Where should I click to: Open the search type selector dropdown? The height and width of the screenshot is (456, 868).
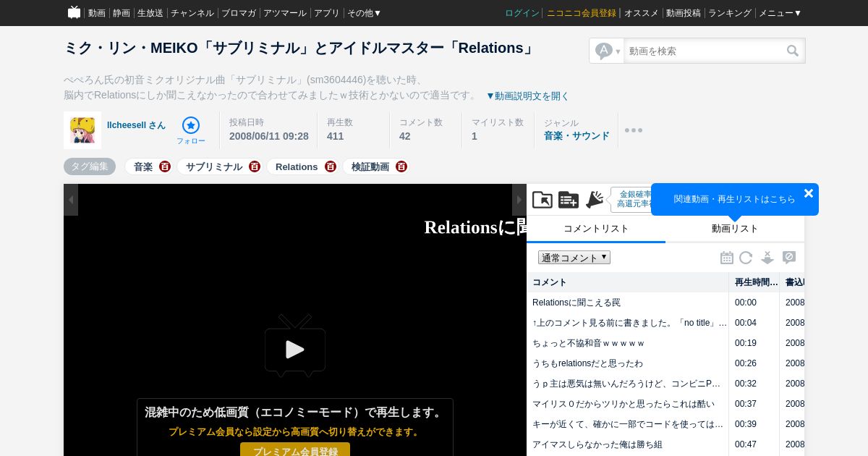pyautogui.click(x=608, y=51)
